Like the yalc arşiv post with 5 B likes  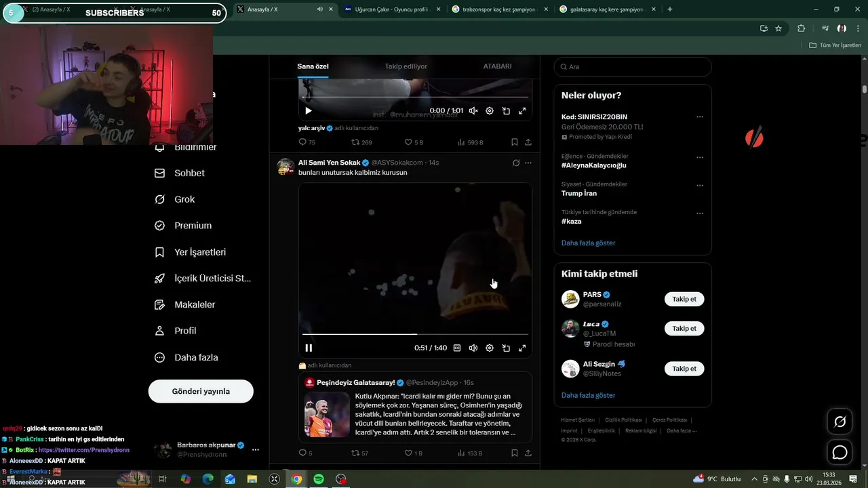pyautogui.click(x=414, y=142)
